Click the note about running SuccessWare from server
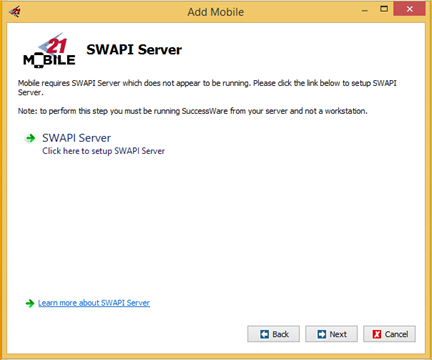The width and height of the screenshot is (432, 360). pyautogui.click(x=193, y=111)
